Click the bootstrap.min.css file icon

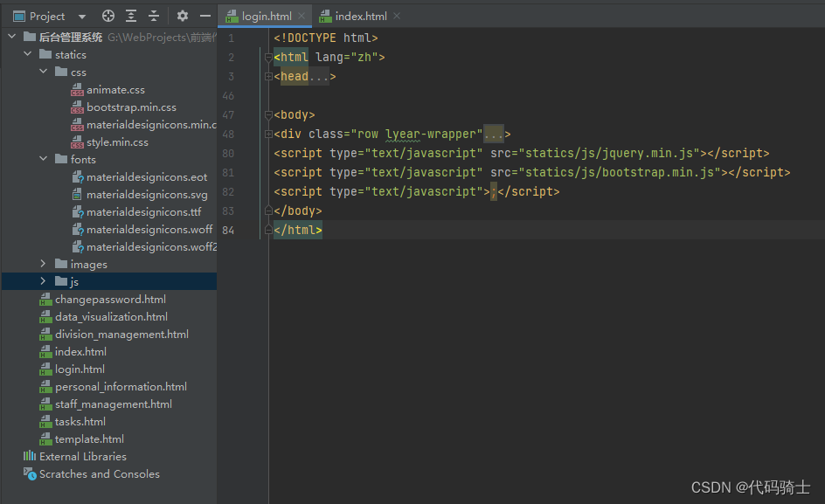pos(77,107)
